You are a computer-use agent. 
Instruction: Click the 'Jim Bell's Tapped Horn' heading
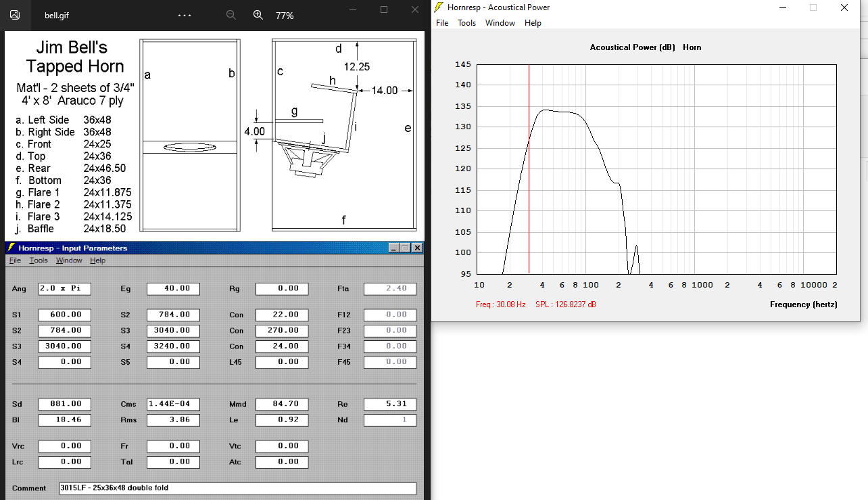75,57
